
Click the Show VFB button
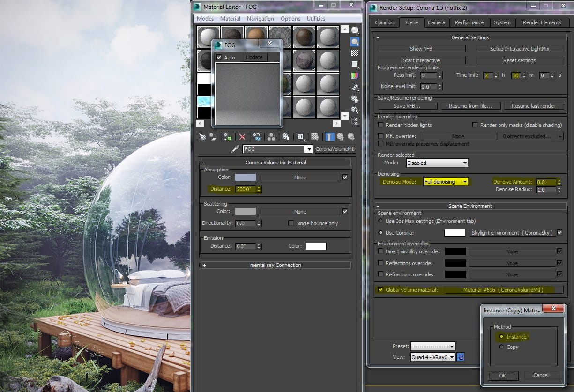pyautogui.click(x=421, y=49)
